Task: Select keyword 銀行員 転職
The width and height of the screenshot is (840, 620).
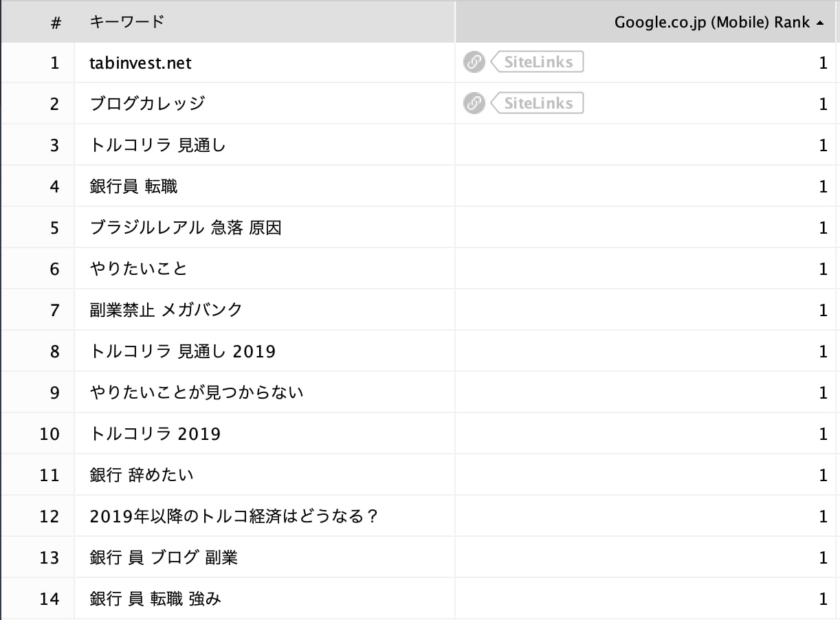Action: click(x=133, y=186)
